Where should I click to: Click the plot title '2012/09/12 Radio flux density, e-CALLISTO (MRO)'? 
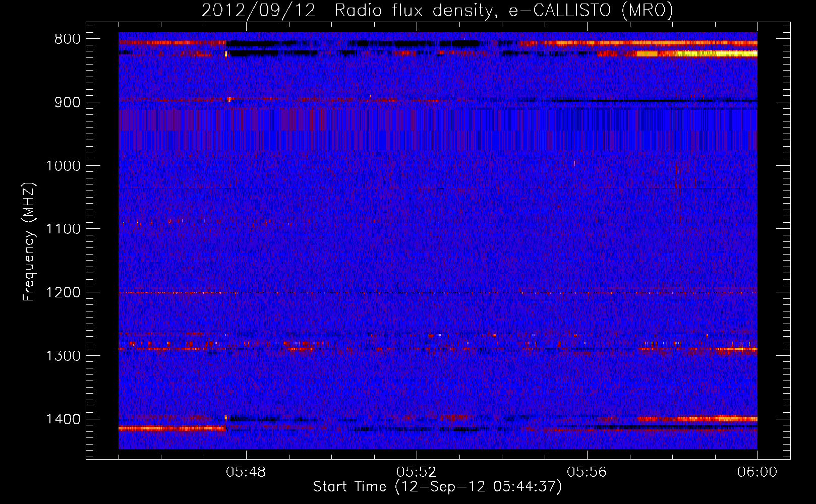(x=437, y=10)
